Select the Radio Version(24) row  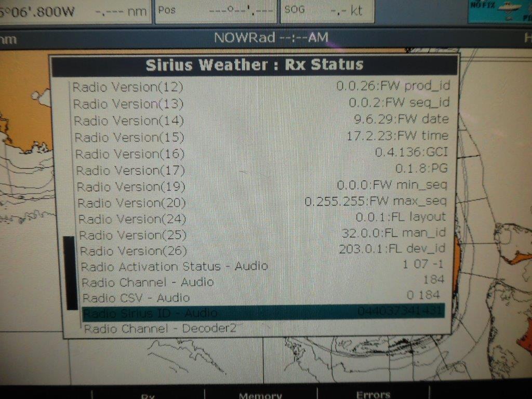(262, 218)
